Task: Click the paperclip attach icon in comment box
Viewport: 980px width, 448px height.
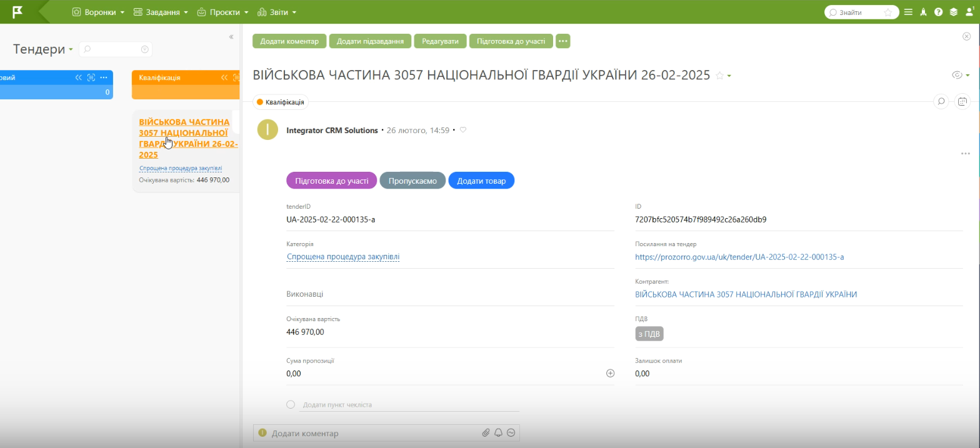Action: 486,433
